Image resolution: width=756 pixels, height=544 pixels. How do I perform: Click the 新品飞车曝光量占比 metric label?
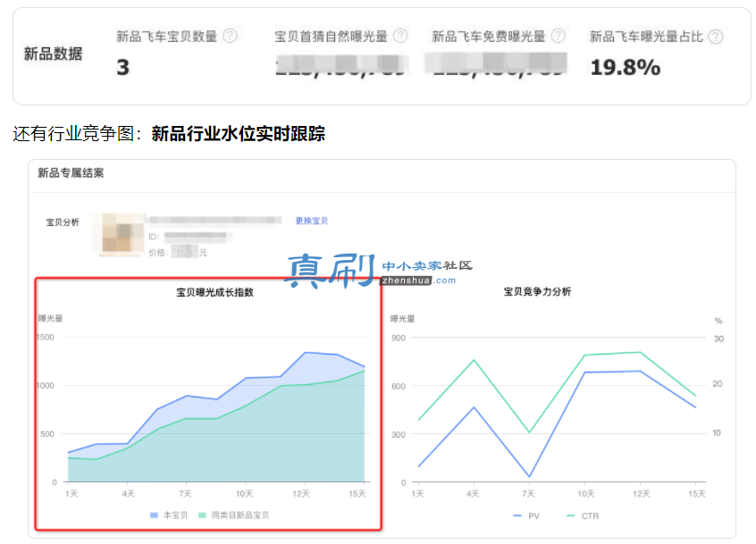pos(646,36)
